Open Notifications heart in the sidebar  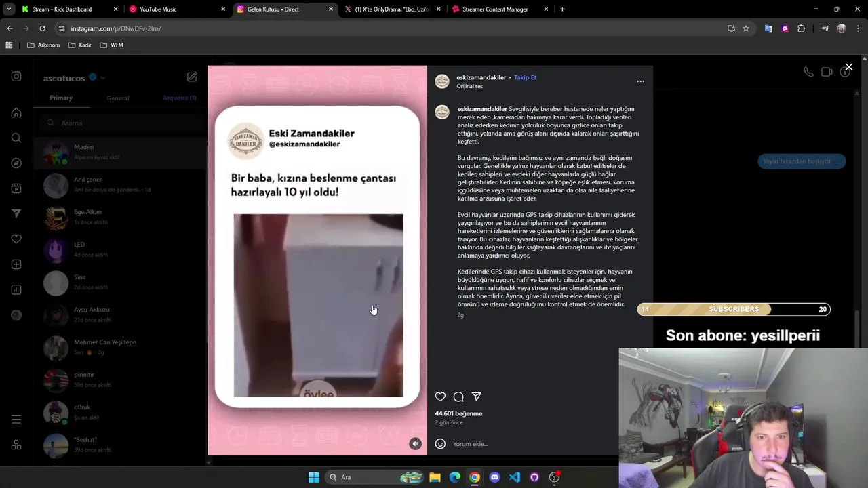pyautogui.click(x=16, y=239)
